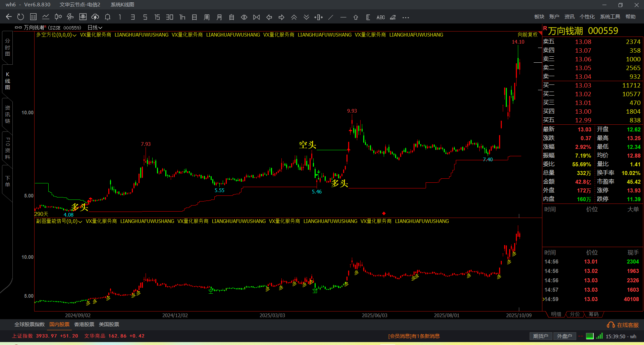Switch to the 筹码 tab
This screenshot has height=345, width=644.
pos(594,314)
